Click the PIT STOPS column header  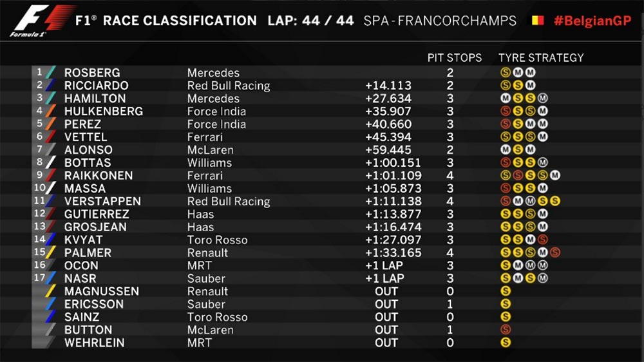point(454,58)
